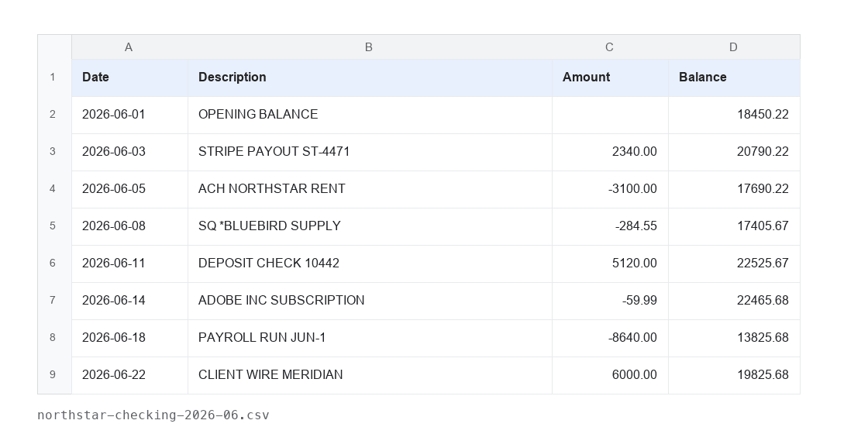This screenshot has height=434, width=868.
Task: Select the balance cell 20790.22
Action: (734, 152)
